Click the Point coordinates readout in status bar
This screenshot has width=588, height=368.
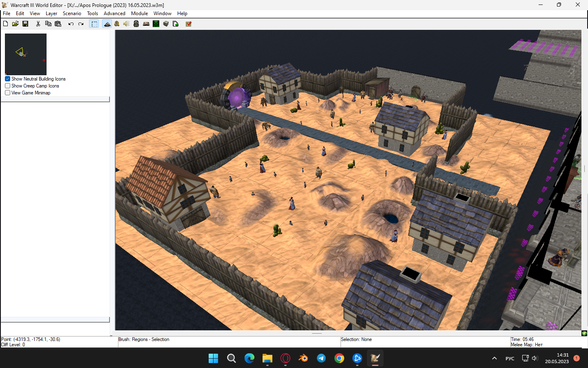31,339
